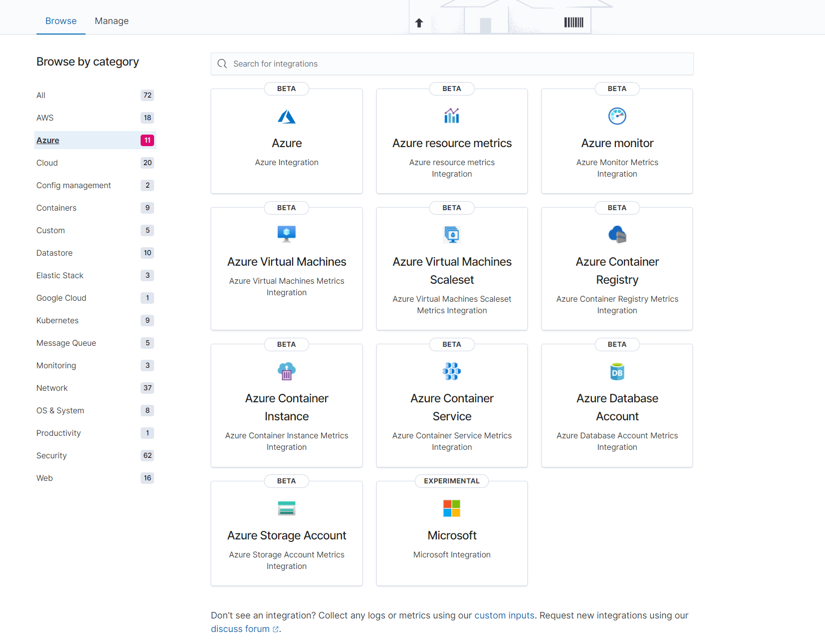
Task: Open the custom inputs link
Action: pyautogui.click(x=504, y=615)
